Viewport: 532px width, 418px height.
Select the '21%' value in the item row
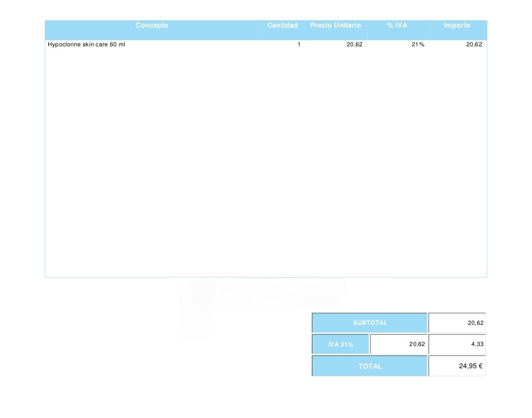click(418, 44)
